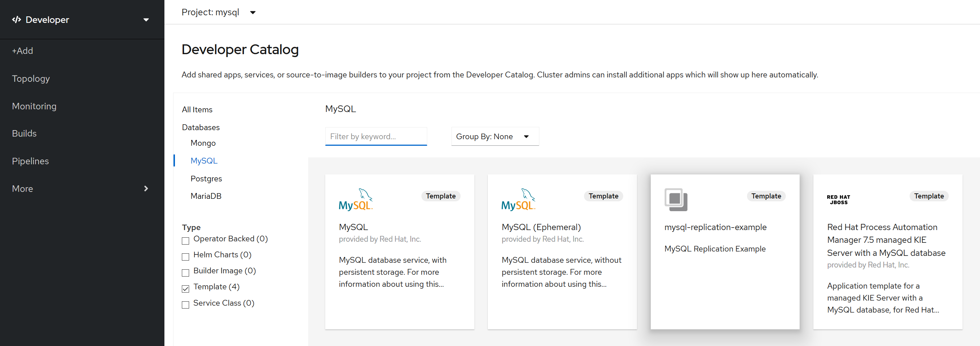Click description starting 'MySQL database service, without'

561,272
